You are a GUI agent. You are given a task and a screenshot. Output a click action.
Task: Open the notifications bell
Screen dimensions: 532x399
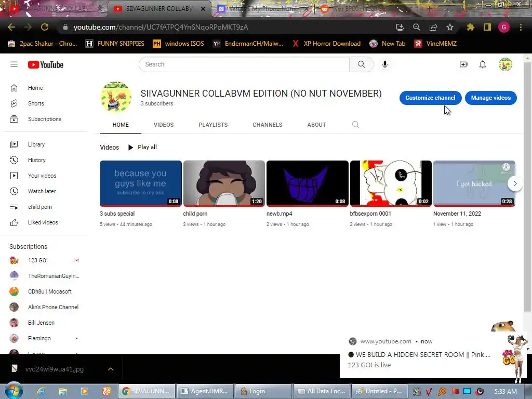click(x=483, y=64)
